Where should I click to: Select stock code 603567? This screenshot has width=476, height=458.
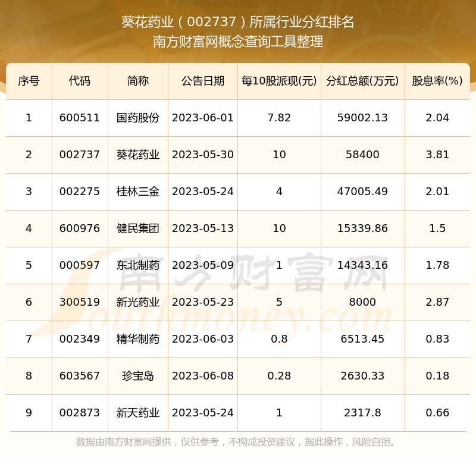tap(80, 376)
